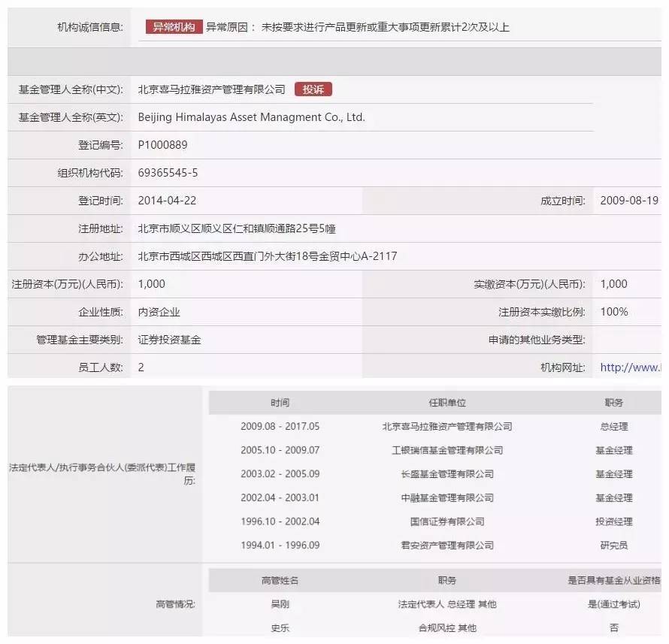Click enterprise type value 内资企业
The width and height of the screenshot is (669, 644).
tap(159, 312)
